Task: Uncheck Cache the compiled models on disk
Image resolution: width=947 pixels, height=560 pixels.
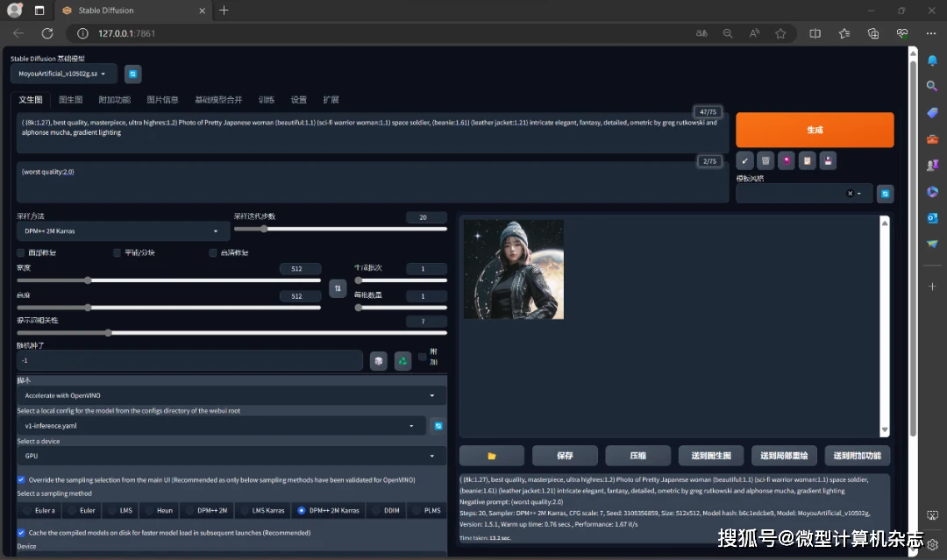Action: [22, 533]
